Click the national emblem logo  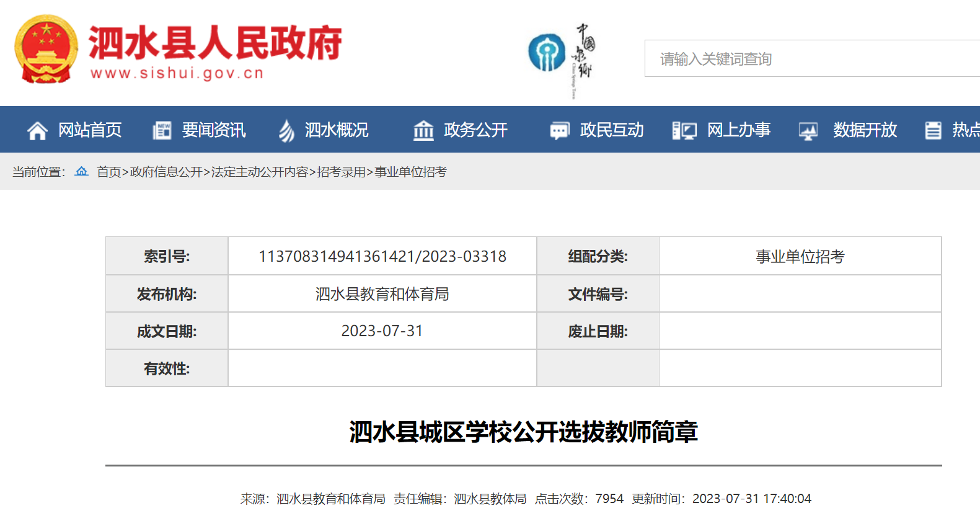tap(46, 49)
